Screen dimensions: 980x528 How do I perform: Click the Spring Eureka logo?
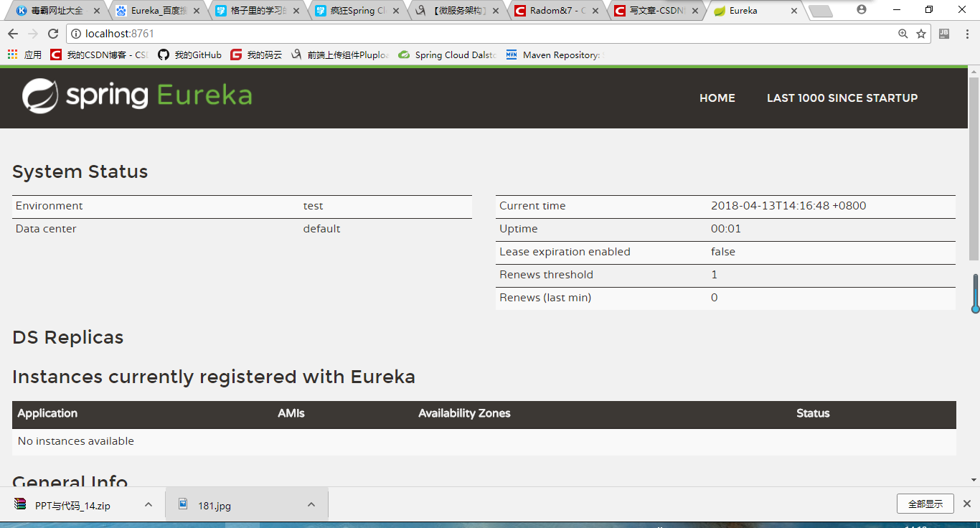[x=137, y=96]
